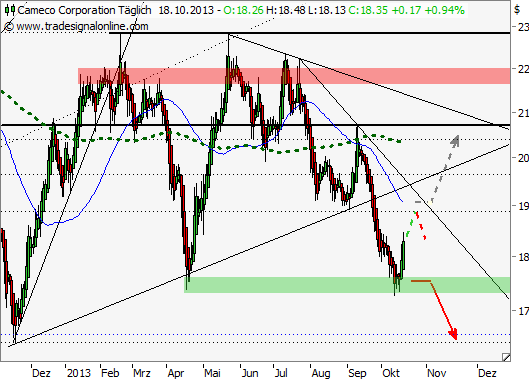529x380 pixels.
Task: Click price label 23 on the axis
Action: click(x=523, y=27)
